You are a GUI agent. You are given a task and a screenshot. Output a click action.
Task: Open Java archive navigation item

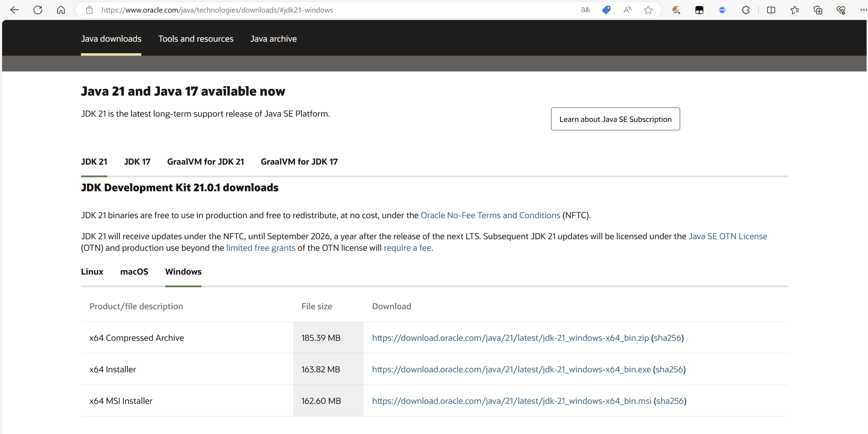pos(273,39)
